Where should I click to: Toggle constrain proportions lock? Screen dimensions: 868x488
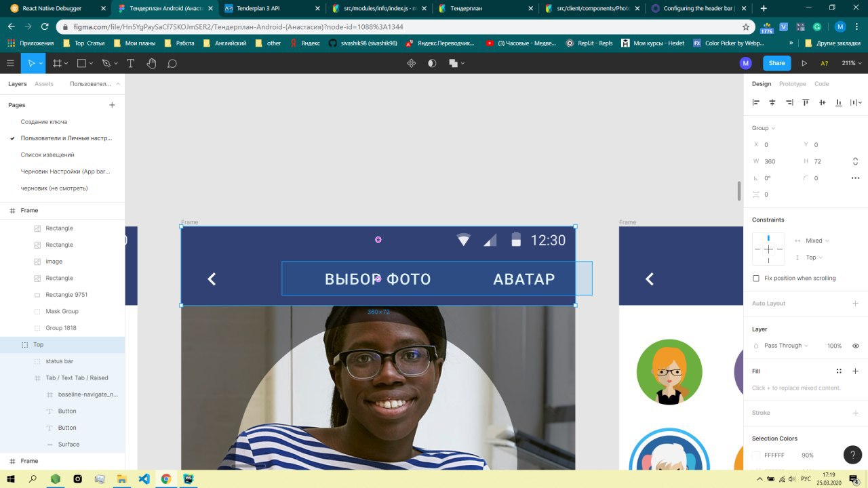pyautogui.click(x=855, y=161)
